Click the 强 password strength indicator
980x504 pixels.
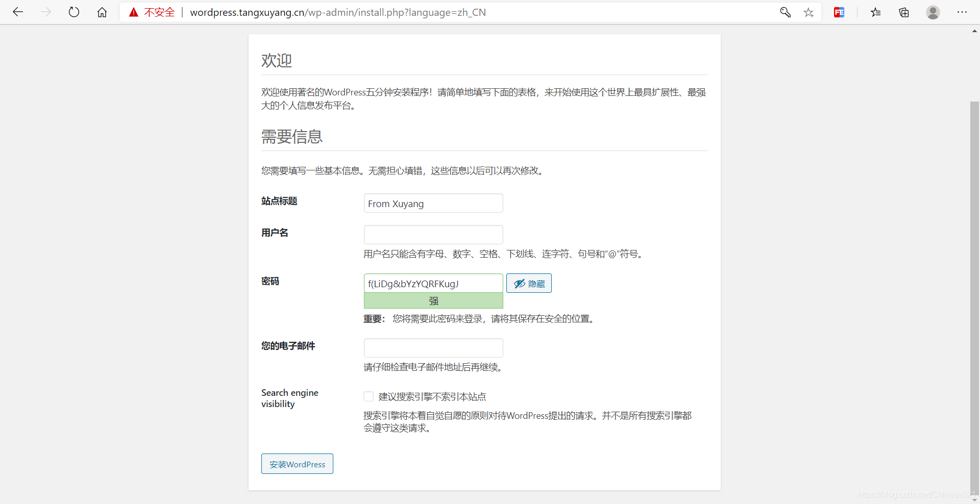pos(433,300)
